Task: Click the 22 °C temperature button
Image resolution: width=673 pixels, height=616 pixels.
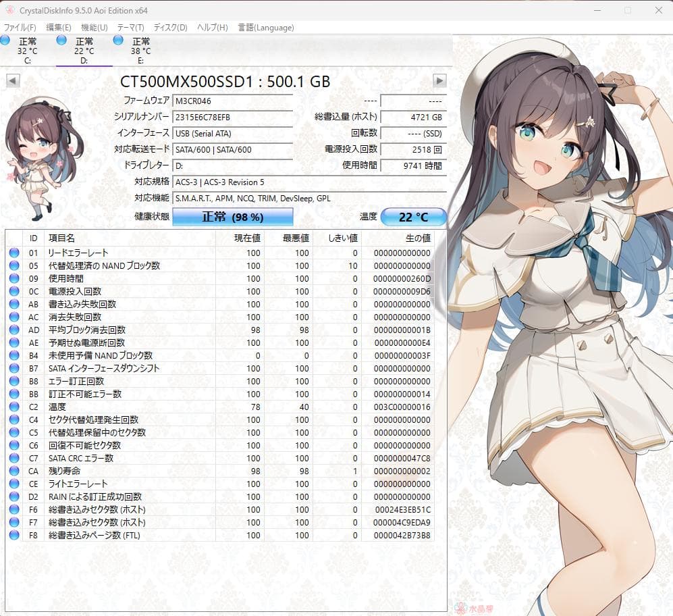Action: 413,217
